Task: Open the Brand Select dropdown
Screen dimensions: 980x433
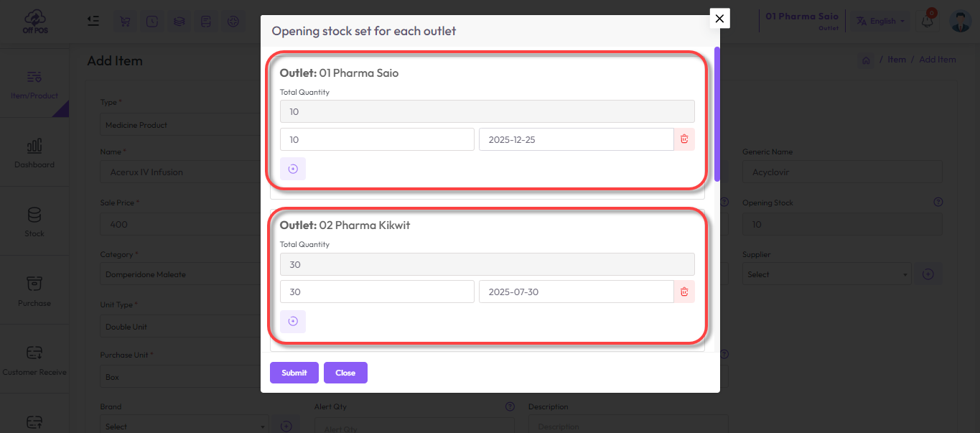Action: pos(184,425)
